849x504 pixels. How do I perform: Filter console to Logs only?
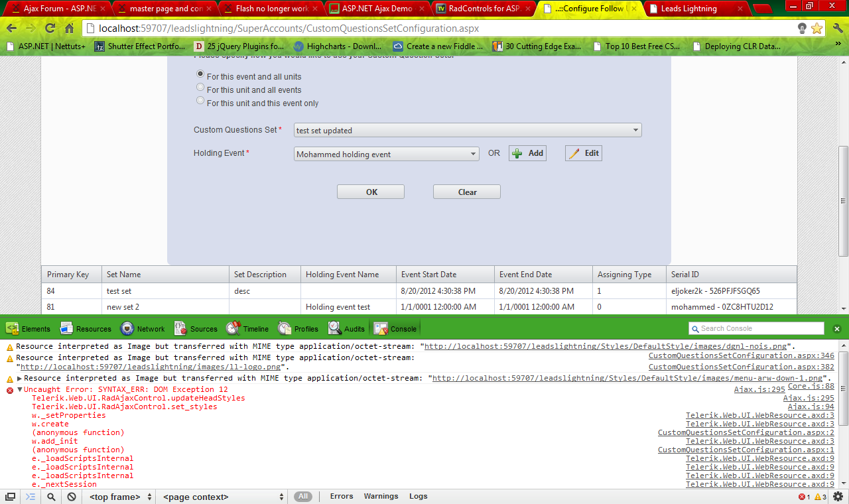pyautogui.click(x=419, y=496)
